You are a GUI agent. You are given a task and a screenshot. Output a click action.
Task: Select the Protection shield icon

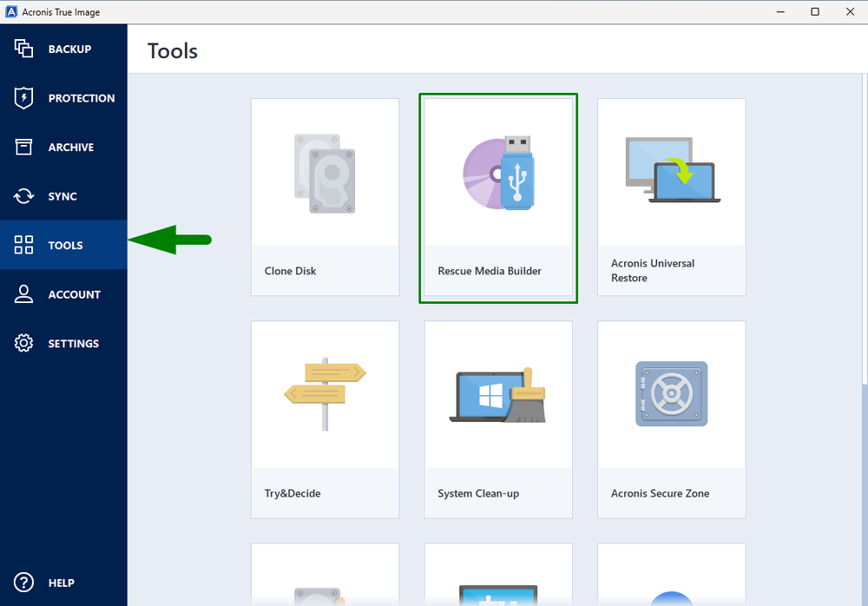pos(24,97)
